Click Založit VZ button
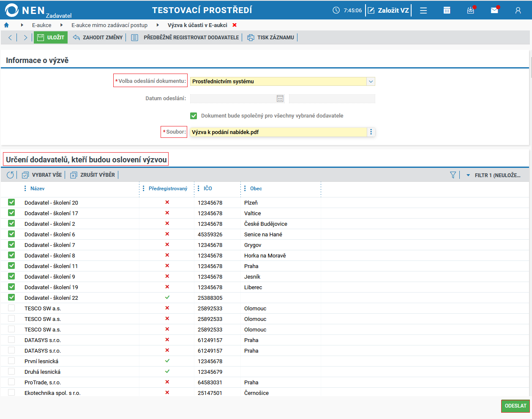This screenshot has width=532, height=419. [x=389, y=10]
